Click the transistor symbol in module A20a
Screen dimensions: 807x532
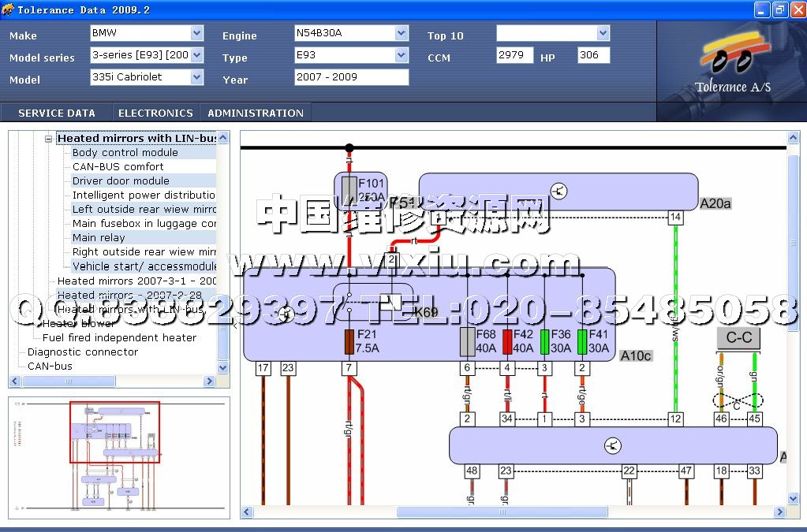(x=559, y=192)
